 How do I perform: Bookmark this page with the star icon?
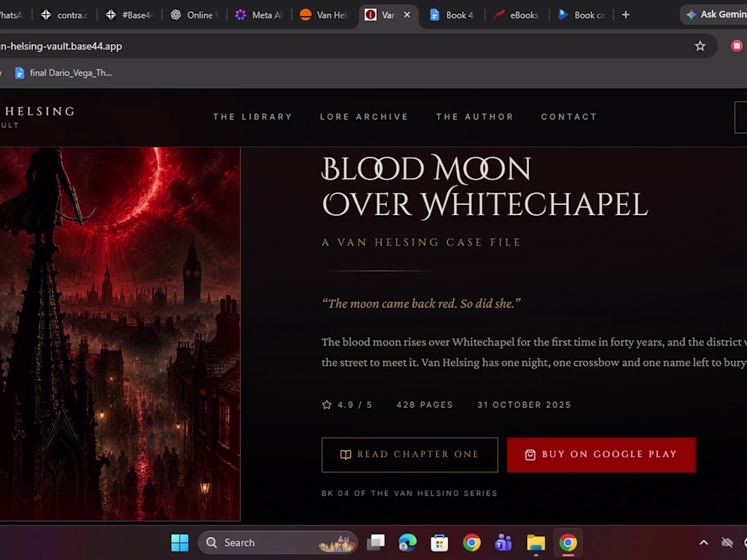700,46
